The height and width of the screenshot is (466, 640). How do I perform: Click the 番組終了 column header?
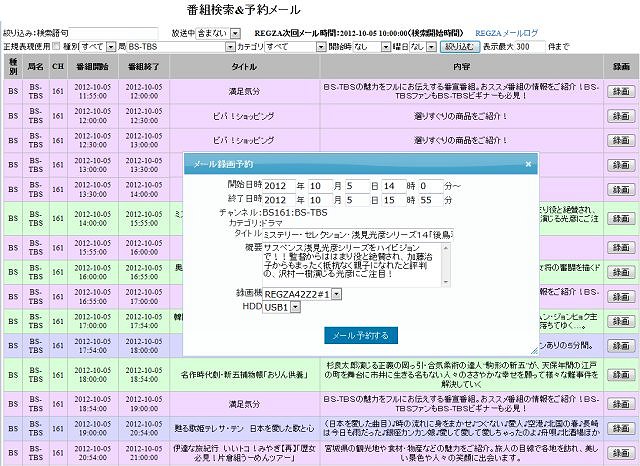(144, 67)
